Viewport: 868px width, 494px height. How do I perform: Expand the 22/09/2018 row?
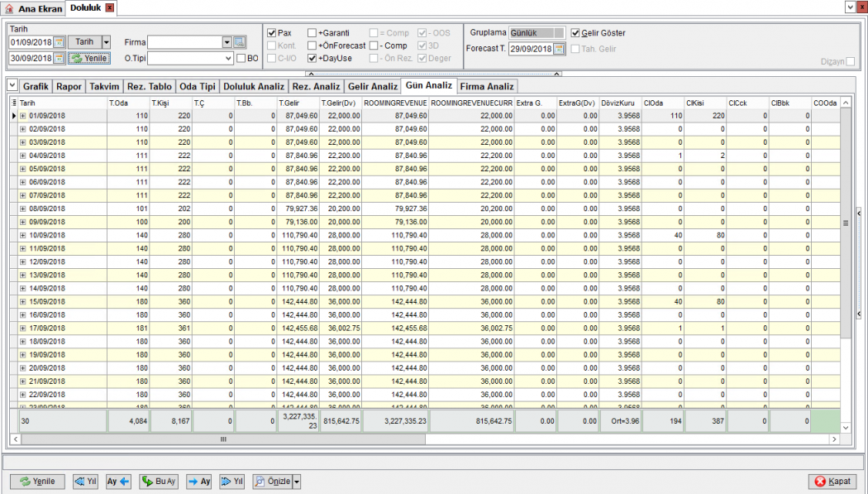pos(22,395)
